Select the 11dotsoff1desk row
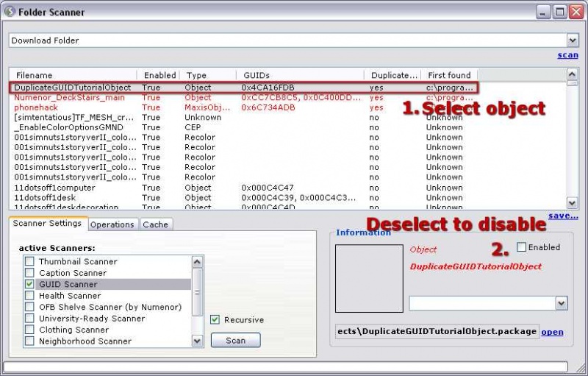This screenshot has width=588, height=376. click(x=244, y=197)
